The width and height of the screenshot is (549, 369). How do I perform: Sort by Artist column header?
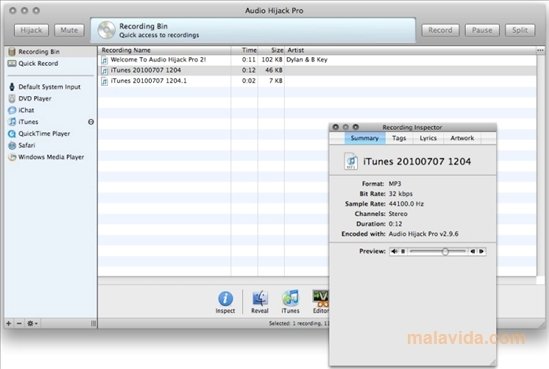[x=410, y=50]
